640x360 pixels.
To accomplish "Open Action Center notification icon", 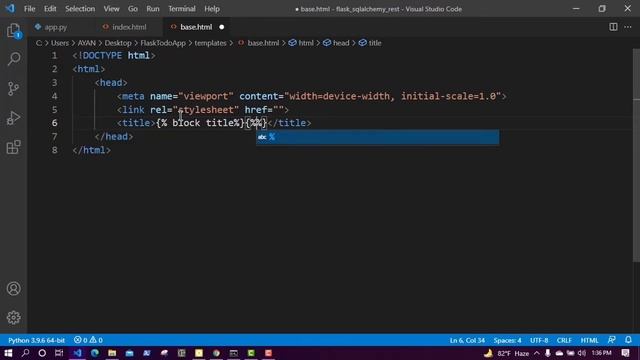I will (x=625, y=353).
